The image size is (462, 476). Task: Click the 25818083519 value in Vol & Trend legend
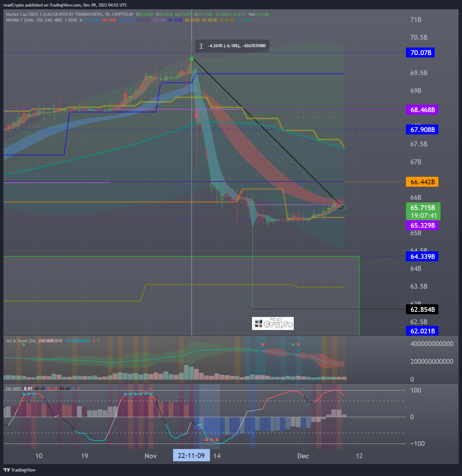[x=50, y=341]
